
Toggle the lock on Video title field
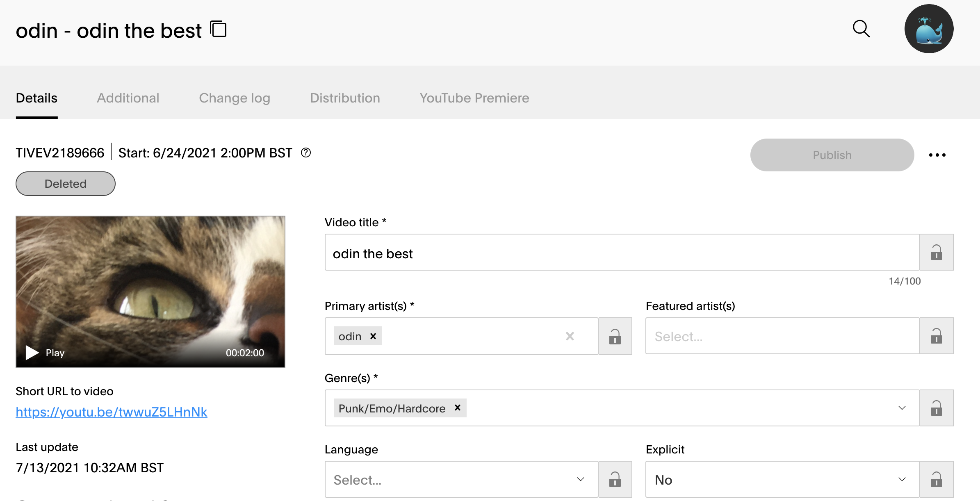click(x=937, y=252)
